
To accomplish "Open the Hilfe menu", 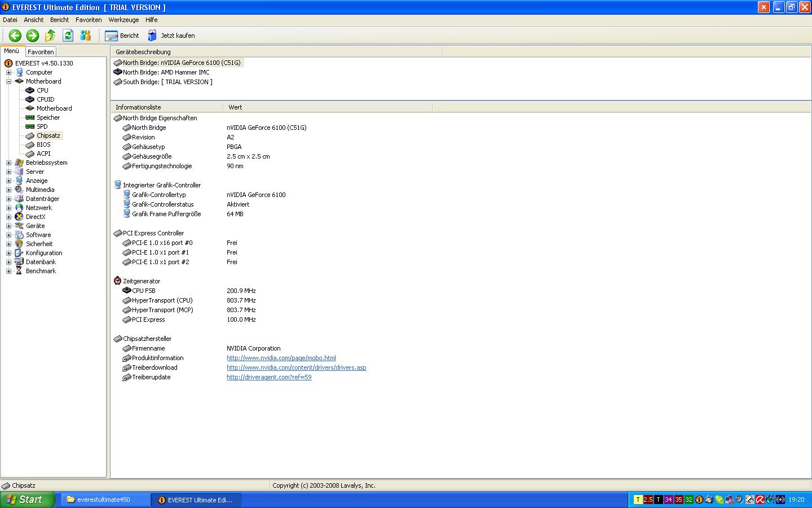I will point(151,20).
